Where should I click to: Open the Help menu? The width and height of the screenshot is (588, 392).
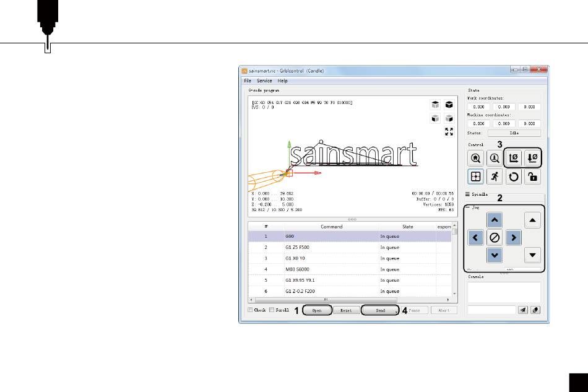pyautogui.click(x=283, y=81)
